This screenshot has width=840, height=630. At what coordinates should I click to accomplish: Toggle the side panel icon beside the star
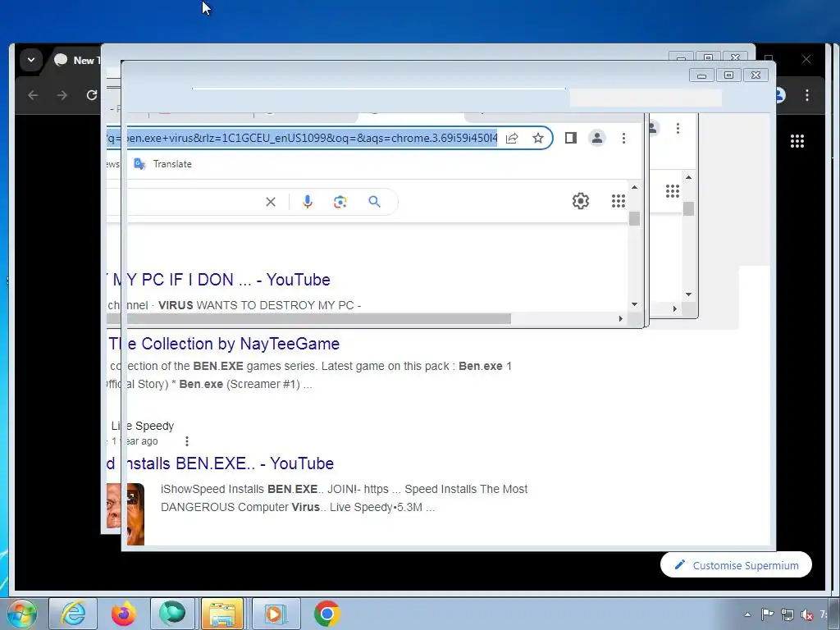(571, 138)
